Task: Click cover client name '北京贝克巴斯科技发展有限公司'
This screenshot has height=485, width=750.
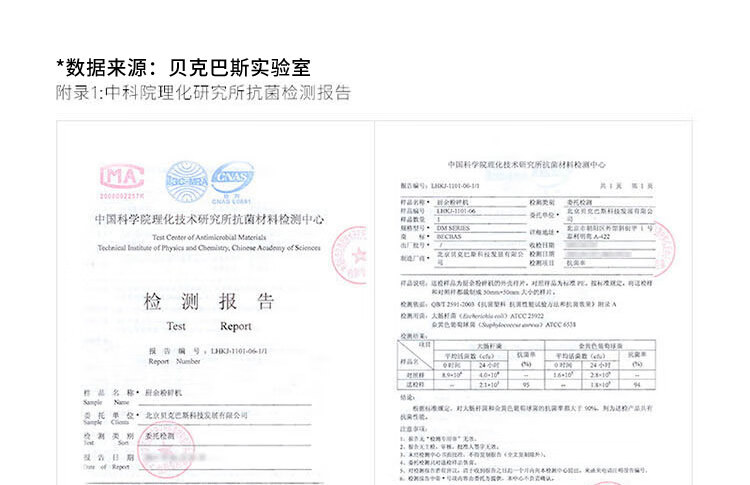Action: point(196,416)
